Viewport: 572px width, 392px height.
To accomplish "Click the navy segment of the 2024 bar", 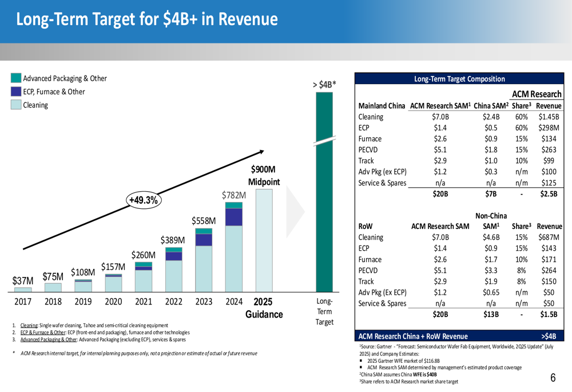I will point(234,217).
